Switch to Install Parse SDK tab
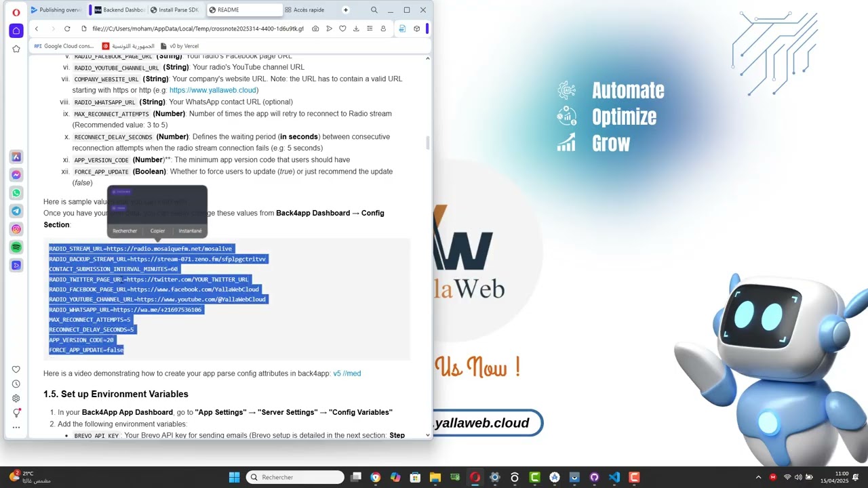Viewport: 868px width, 488px height. tap(176, 10)
